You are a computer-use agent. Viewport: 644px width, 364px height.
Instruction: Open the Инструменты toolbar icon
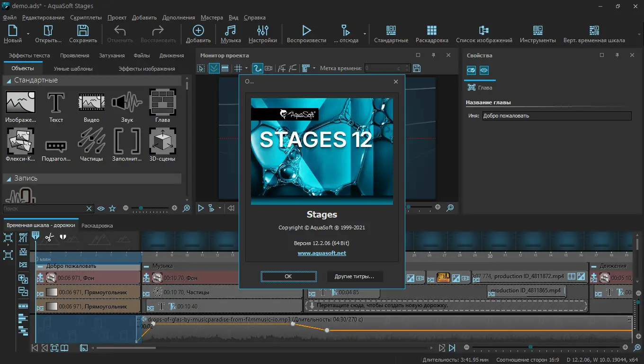click(537, 31)
